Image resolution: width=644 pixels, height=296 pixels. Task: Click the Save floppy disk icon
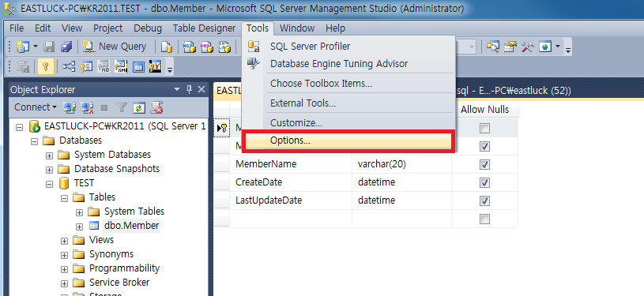[49, 47]
